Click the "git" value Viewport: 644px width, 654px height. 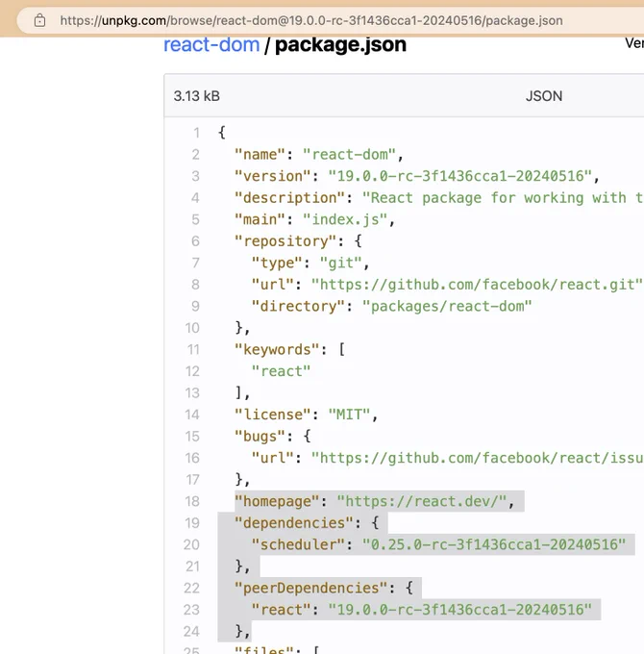pos(340,263)
